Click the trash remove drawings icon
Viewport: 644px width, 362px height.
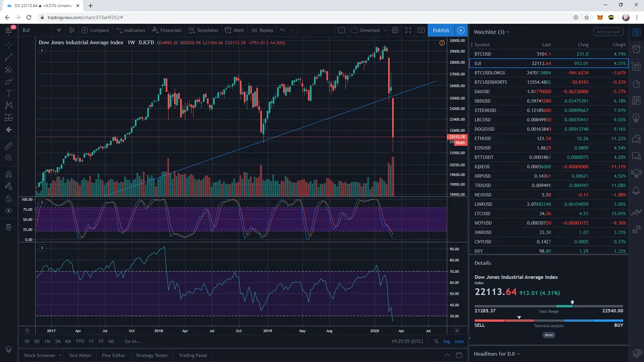(9, 227)
